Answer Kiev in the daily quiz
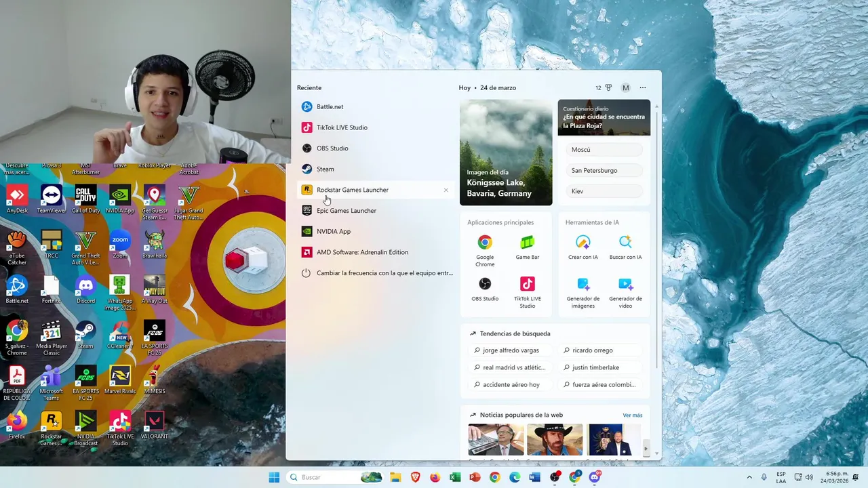 [x=604, y=191]
